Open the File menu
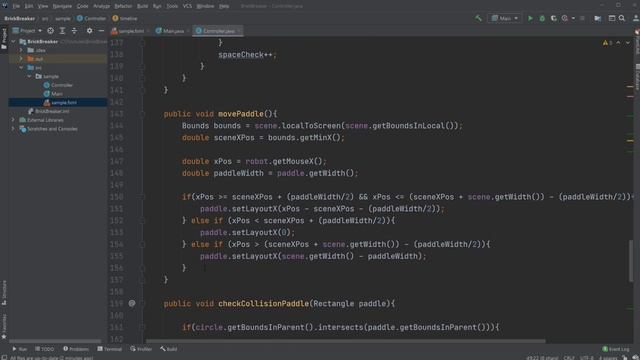The height and width of the screenshot is (360, 640). [16, 6]
